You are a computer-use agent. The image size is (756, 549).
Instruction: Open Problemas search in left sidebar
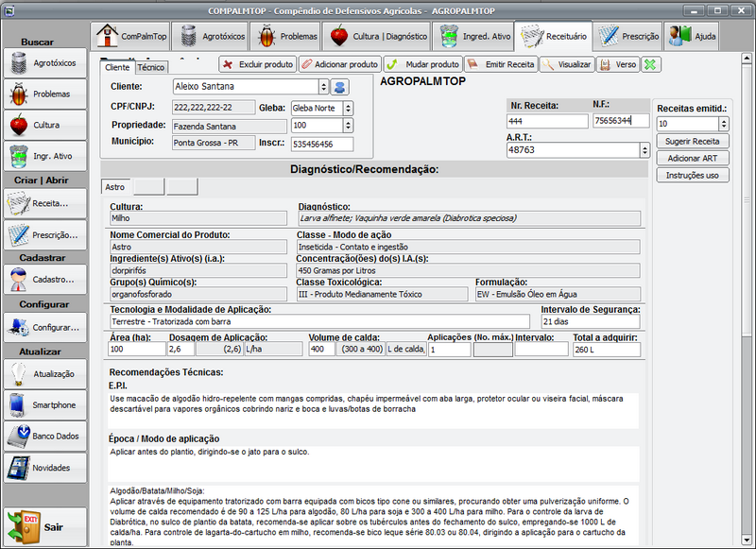[44, 94]
